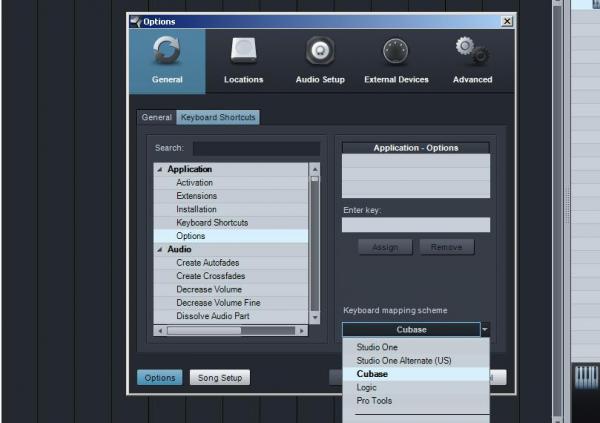This screenshot has height=423, width=600.
Task: Click the Enter key input field
Action: pyautogui.click(x=416, y=225)
